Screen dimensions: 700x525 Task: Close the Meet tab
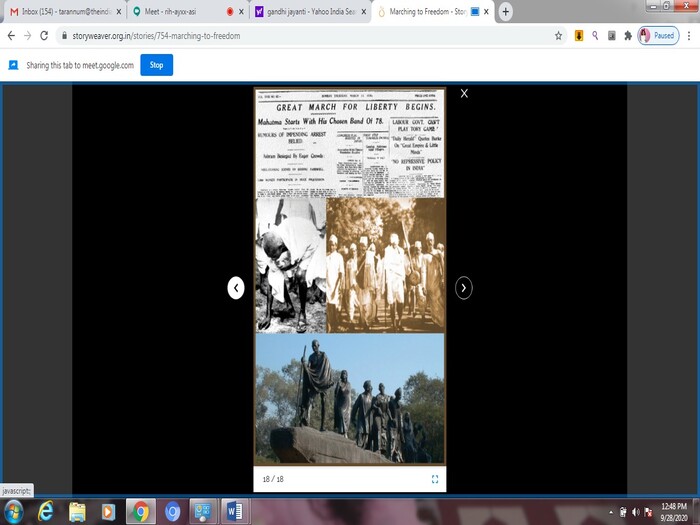pyautogui.click(x=242, y=12)
